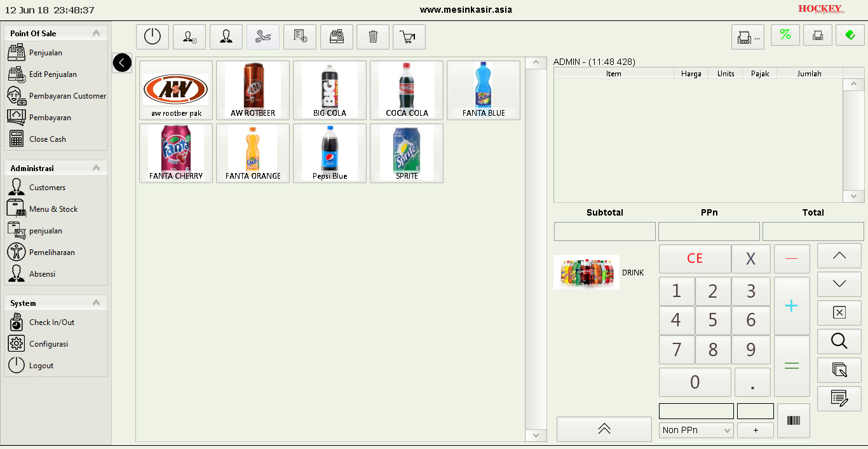Click the small plus button beside dropdown

pos(756,431)
